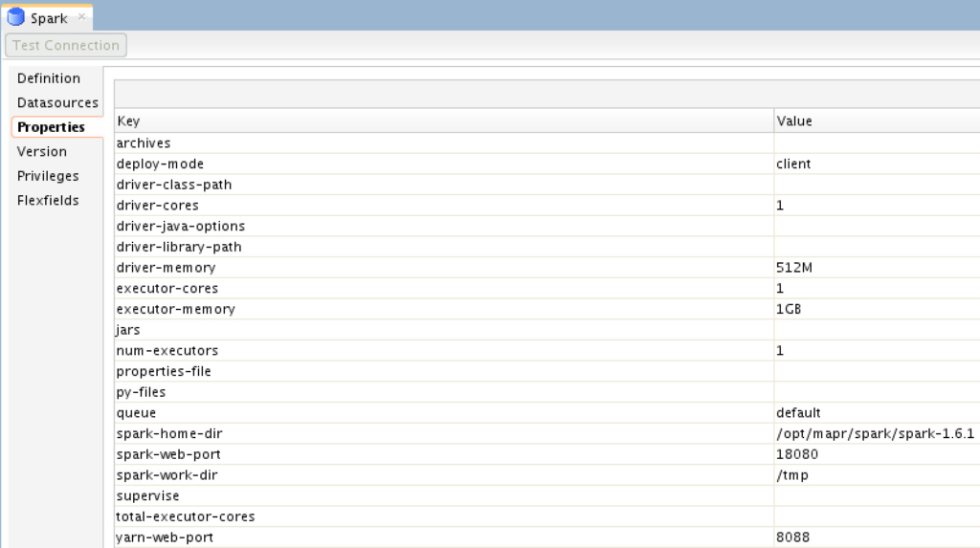Select the supervise key

click(147, 495)
